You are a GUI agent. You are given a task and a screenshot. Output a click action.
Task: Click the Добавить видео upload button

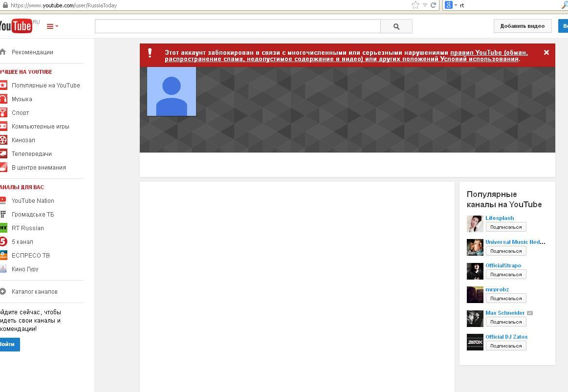522,26
